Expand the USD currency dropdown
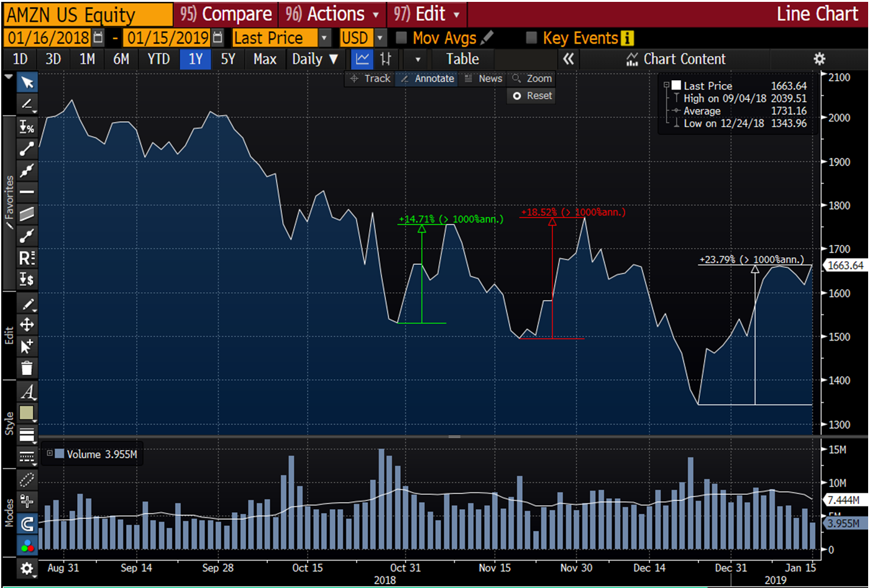This screenshot has height=588, width=870. click(381, 38)
